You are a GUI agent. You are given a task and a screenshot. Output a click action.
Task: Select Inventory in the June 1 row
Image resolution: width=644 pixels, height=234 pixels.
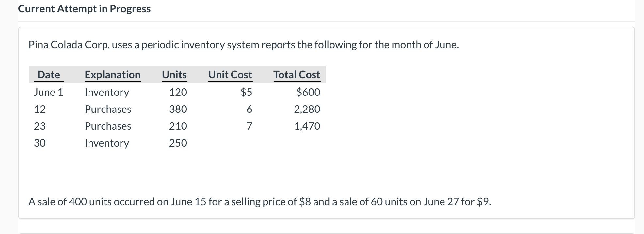pos(107,92)
